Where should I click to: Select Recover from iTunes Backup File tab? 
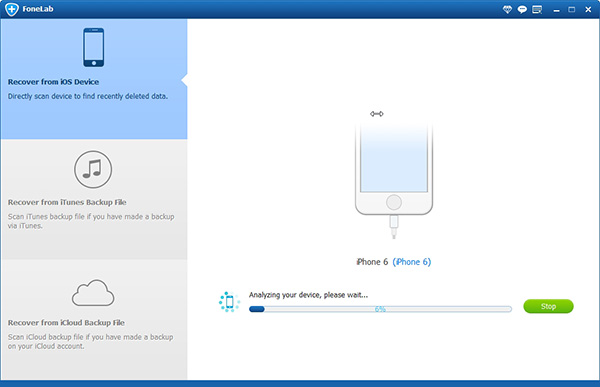tap(94, 199)
